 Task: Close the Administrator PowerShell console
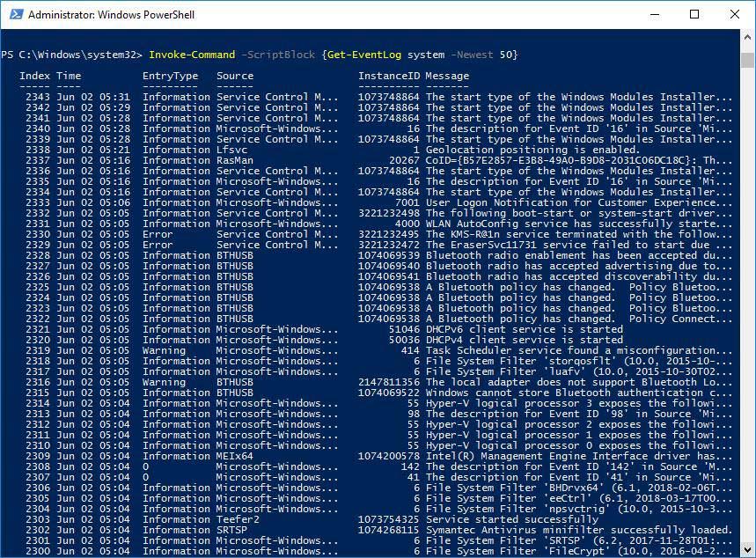(x=734, y=14)
